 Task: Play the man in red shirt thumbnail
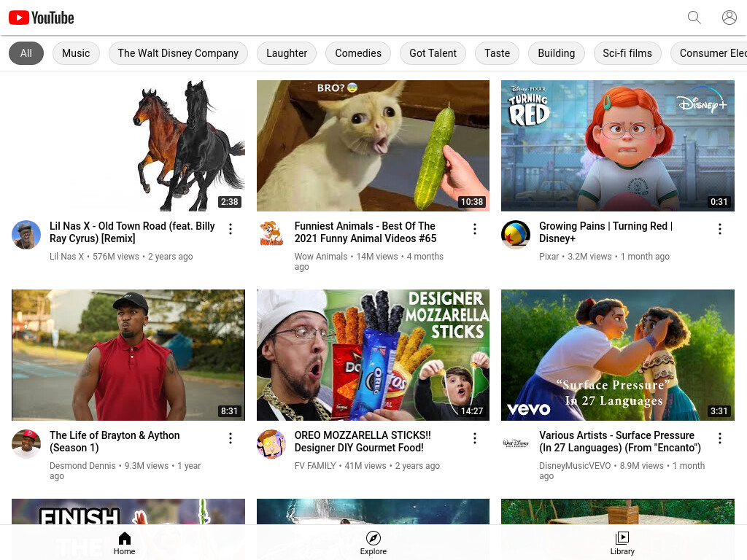pyautogui.click(x=128, y=355)
